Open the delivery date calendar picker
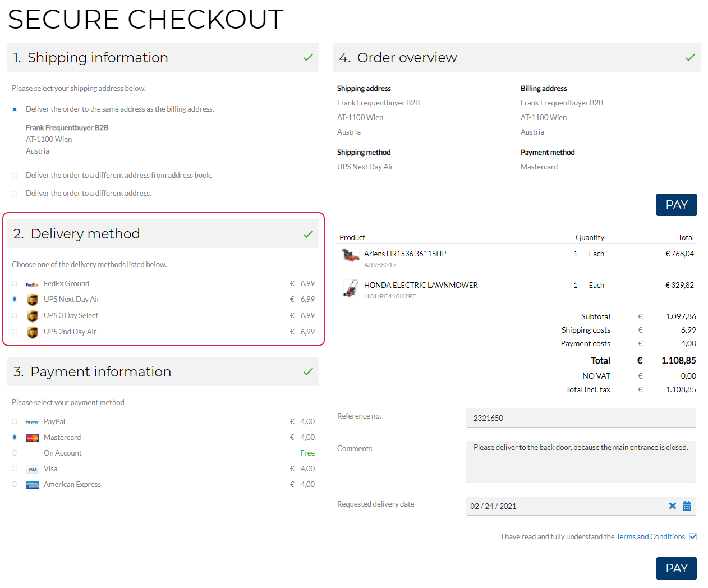The height and width of the screenshot is (588, 708). coord(687,506)
